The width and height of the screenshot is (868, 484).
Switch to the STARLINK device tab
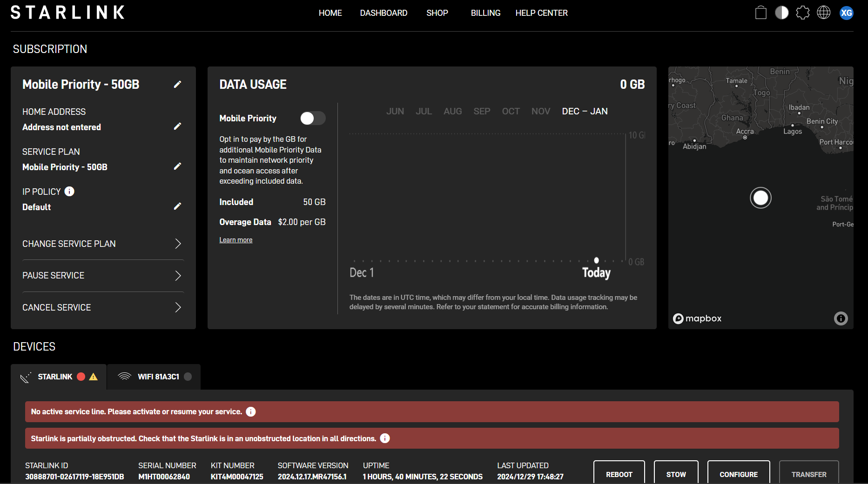(59, 377)
